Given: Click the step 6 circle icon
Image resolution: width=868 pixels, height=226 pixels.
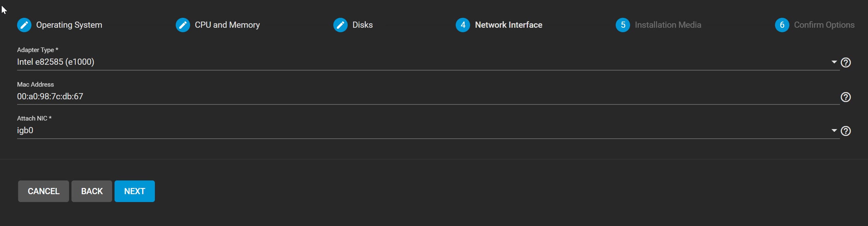Looking at the screenshot, I should tap(782, 25).
